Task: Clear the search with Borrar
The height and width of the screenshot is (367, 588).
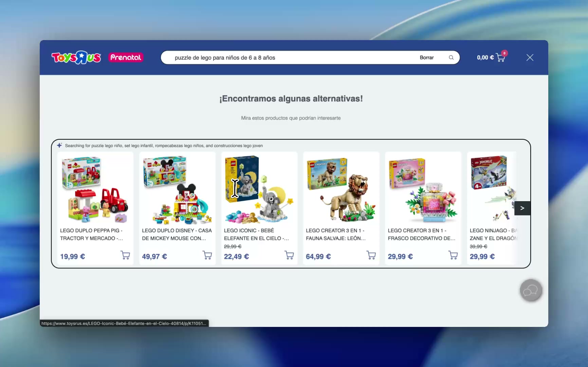Action: point(426,57)
